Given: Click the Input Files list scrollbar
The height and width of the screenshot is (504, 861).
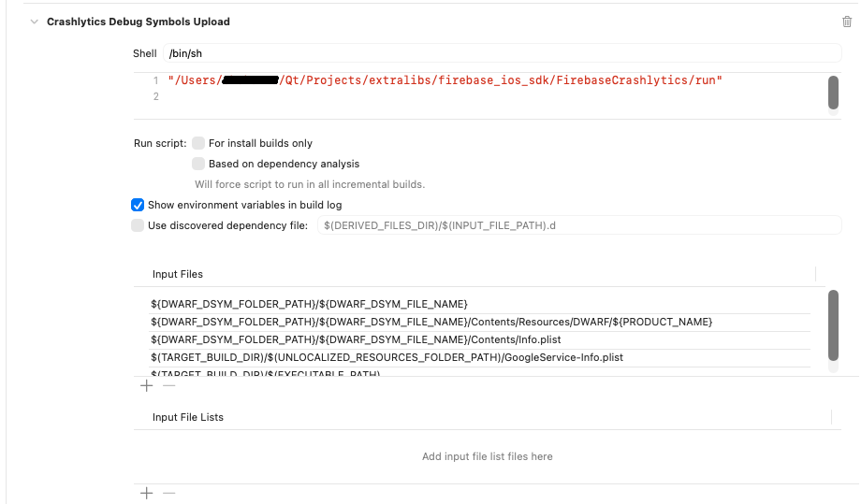Looking at the screenshot, I should coord(833,324).
